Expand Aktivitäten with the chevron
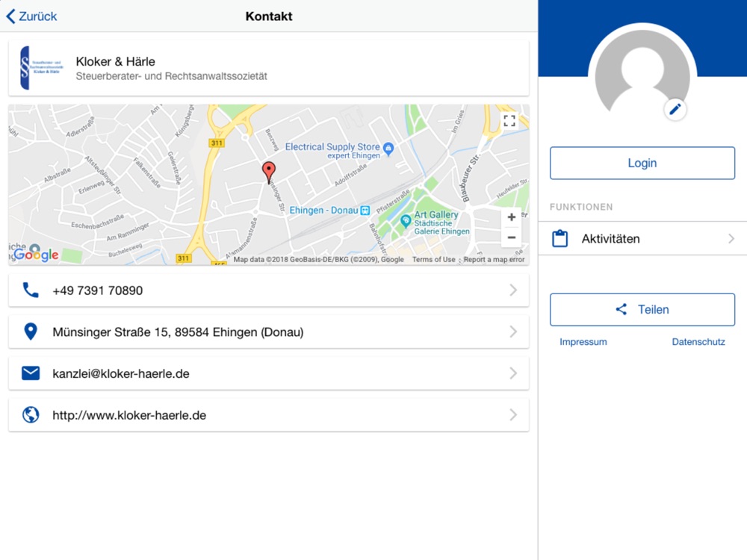The width and height of the screenshot is (747, 560). tap(731, 239)
